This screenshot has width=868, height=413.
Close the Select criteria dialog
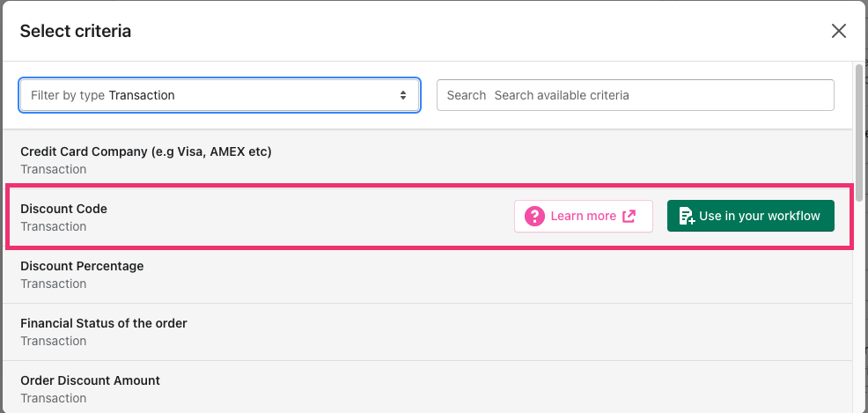(x=839, y=31)
